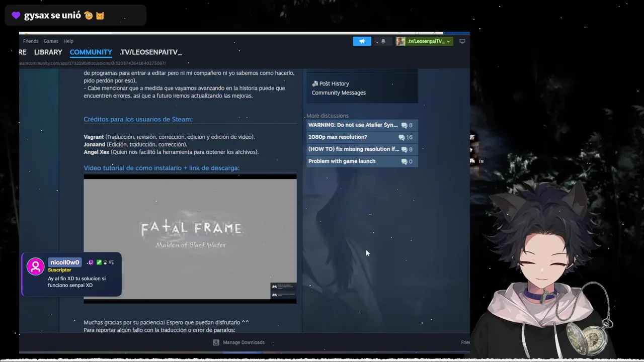Image resolution: width=644 pixels, height=362 pixels.
Task: Click the Video tutorial de cómo instalarlo heading
Action: click(x=162, y=168)
